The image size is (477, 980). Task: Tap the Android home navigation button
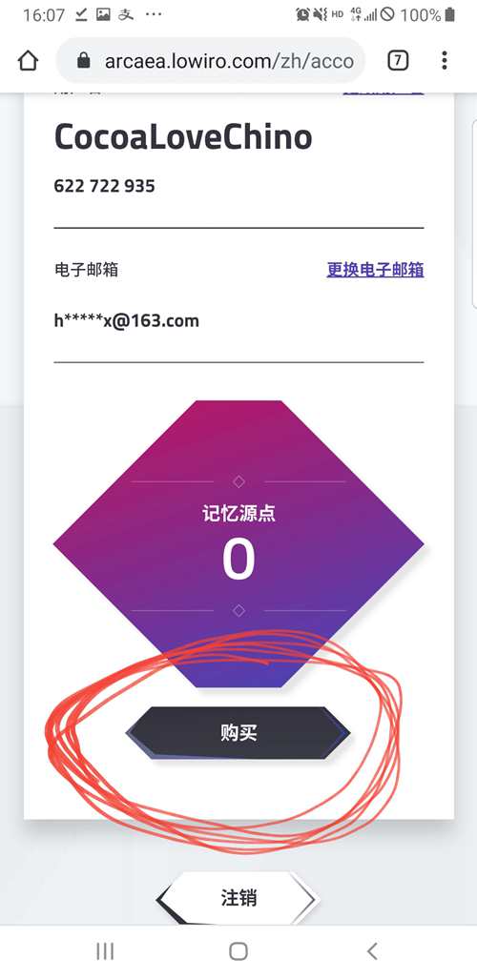(238, 951)
